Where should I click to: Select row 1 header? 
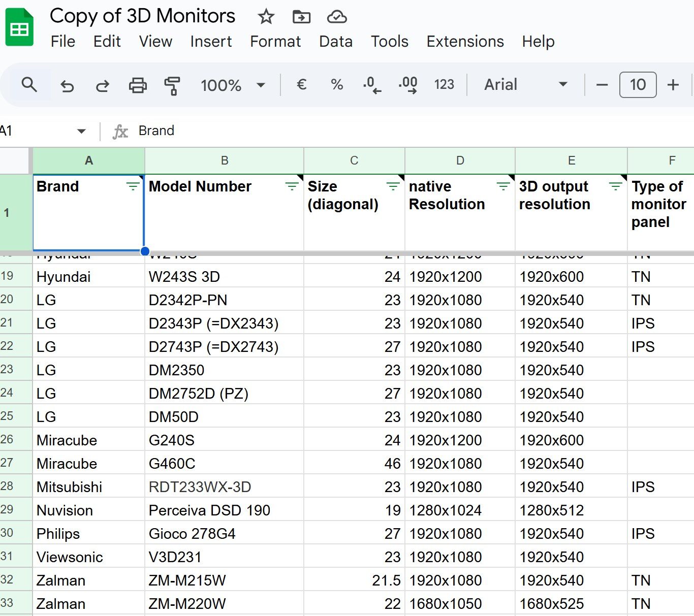tap(15, 213)
